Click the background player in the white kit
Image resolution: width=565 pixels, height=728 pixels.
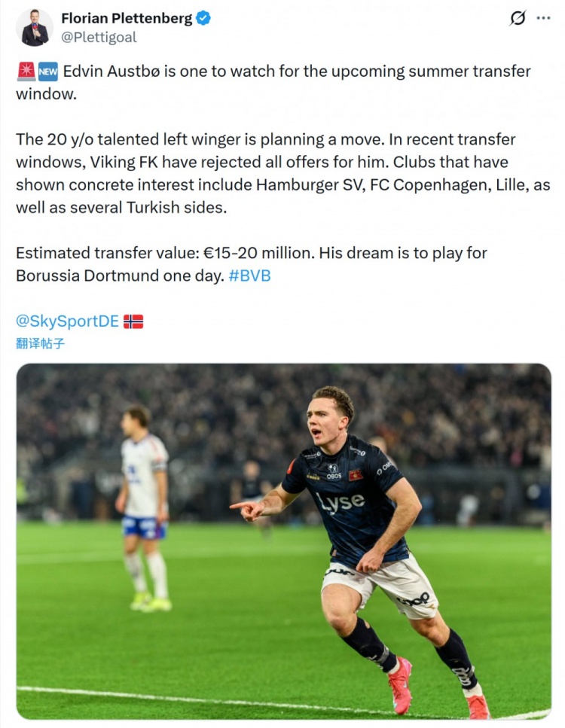143,504
